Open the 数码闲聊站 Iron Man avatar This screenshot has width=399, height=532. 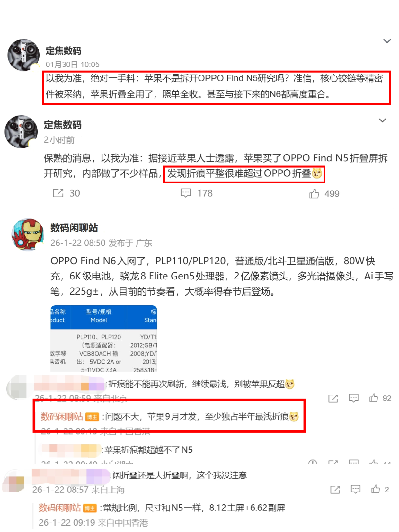point(28,235)
